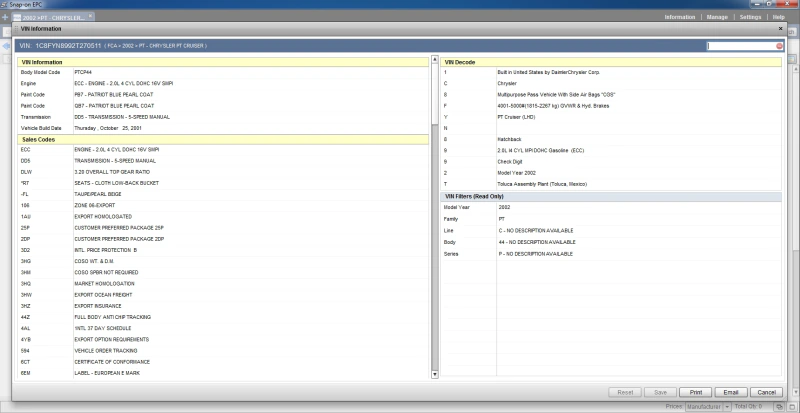
Task: Open the Help menu
Action: click(779, 18)
